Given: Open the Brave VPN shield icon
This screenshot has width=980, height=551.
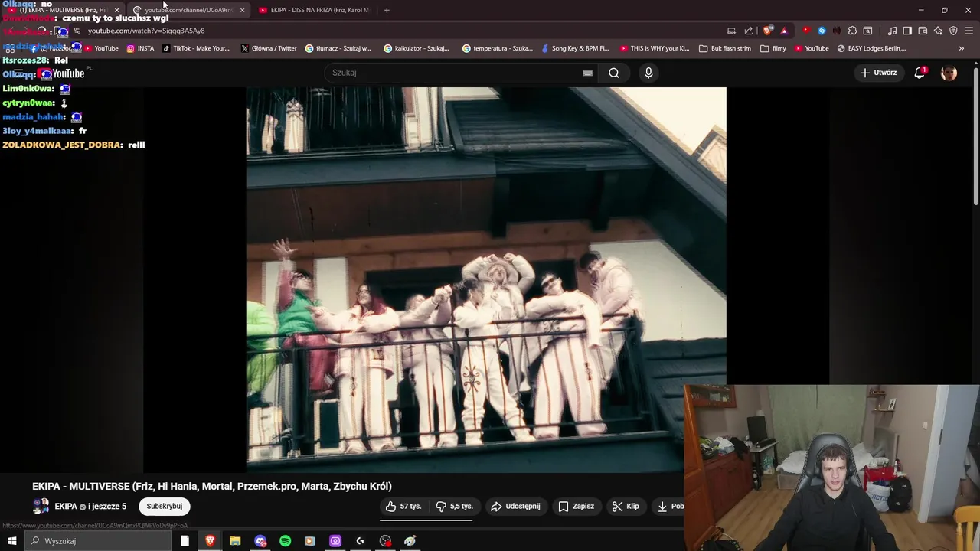Looking at the screenshot, I should [x=953, y=31].
